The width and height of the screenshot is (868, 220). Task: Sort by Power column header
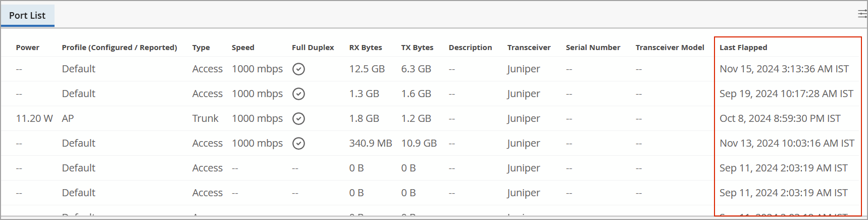27,48
